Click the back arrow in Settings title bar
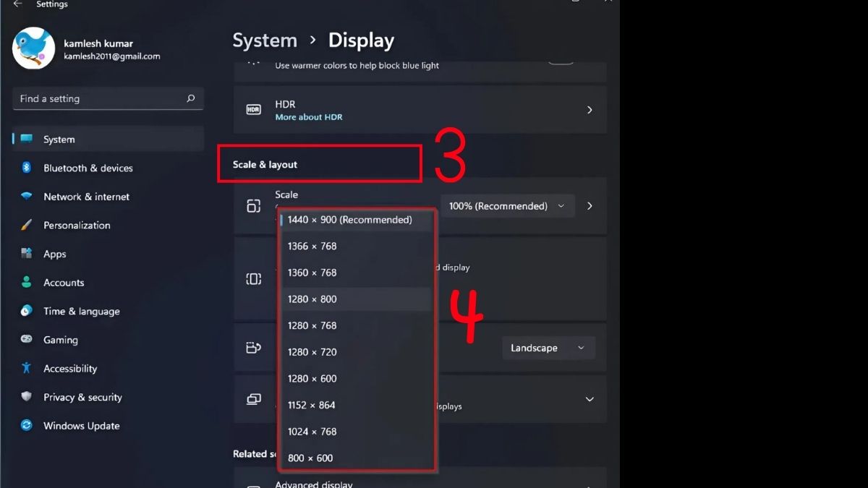Image resolution: width=868 pixels, height=488 pixels. pyautogui.click(x=17, y=4)
